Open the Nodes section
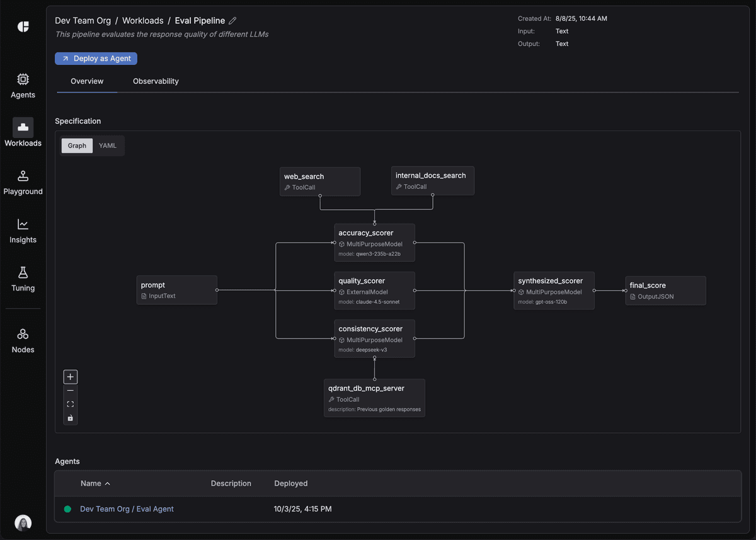Image resolution: width=756 pixels, height=540 pixels. (x=23, y=340)
